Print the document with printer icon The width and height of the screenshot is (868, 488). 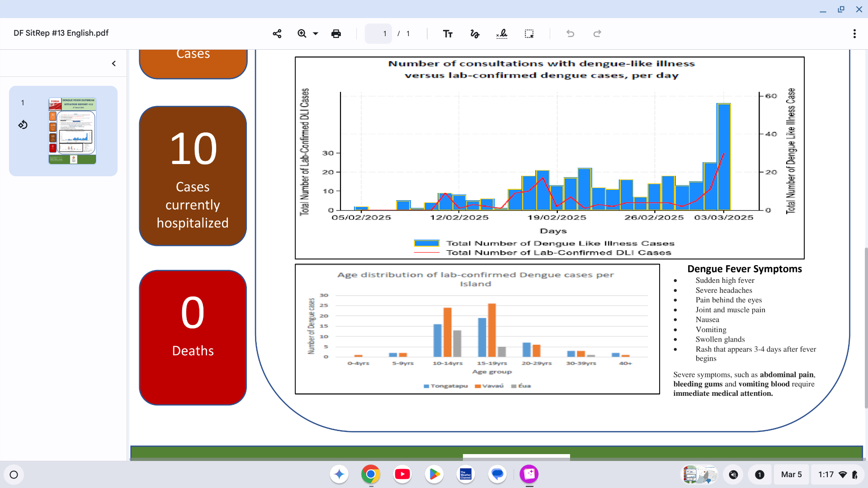click(x=336, y=34)
